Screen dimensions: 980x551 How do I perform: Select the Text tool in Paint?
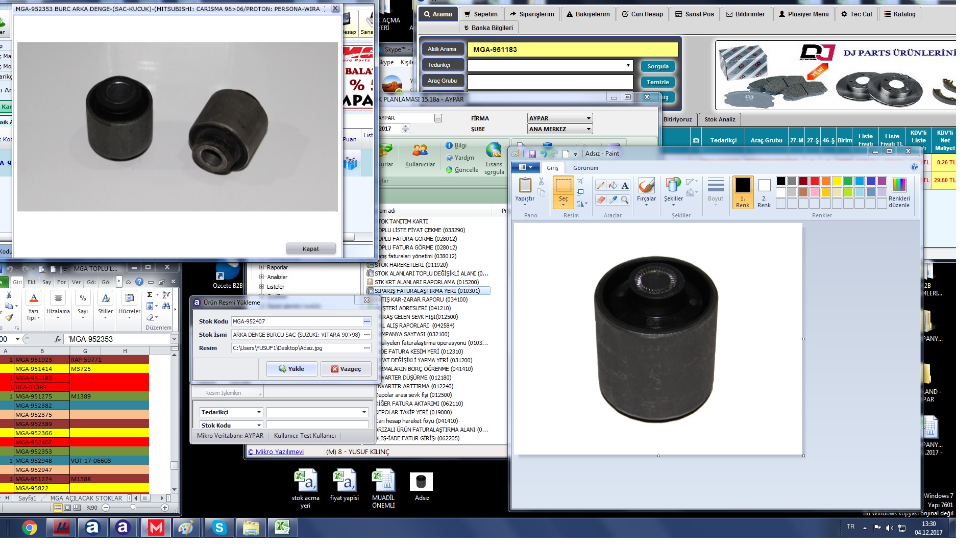(x=625, y=186)
